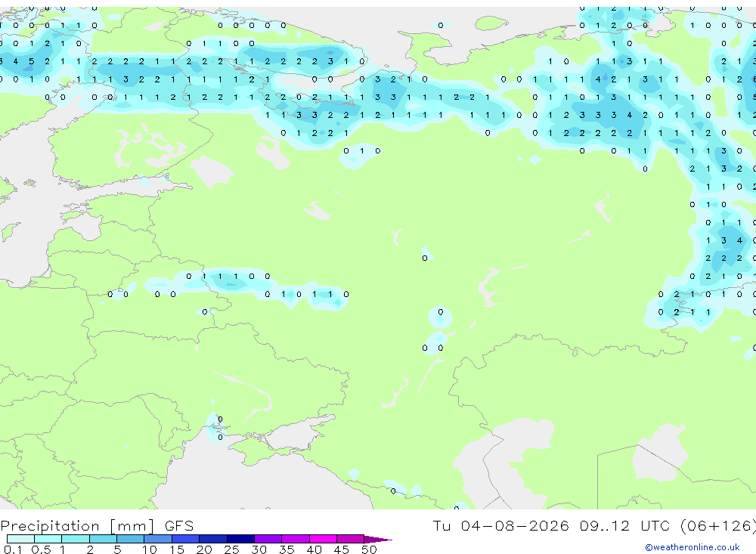756x554 pixels.
Task: Click the 2–5 mm legend color swatch
Action: click(103, 539)
